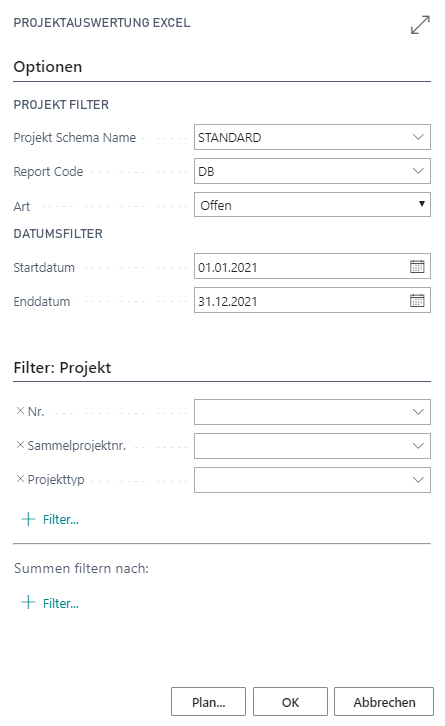Image resolution: width=445 pixels, height=726 pixels.
Task: Confirm with the OK button
Action: [290, 702]
